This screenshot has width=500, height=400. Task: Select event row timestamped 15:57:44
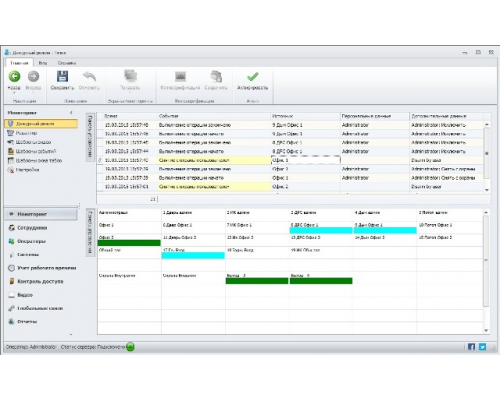tap(290, 151)
